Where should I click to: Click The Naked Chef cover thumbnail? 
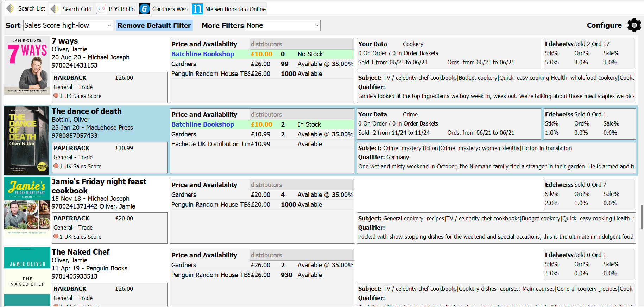[27, 276]
